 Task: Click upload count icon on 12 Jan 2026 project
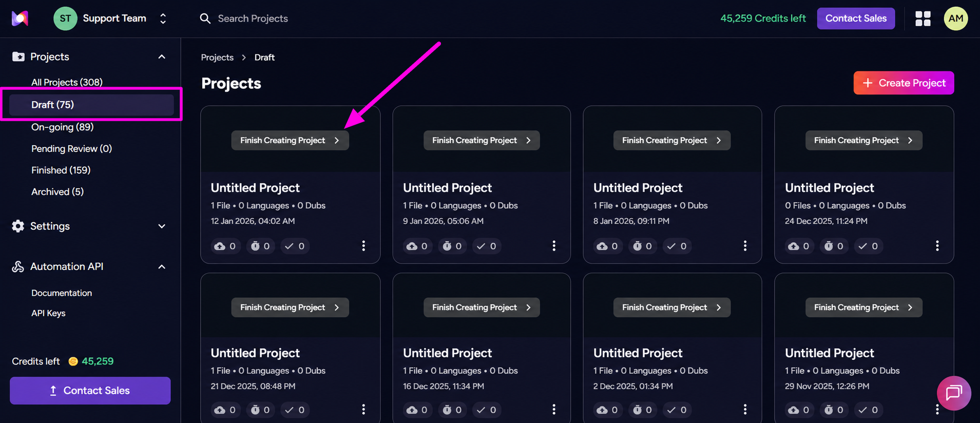coord(220,246)
